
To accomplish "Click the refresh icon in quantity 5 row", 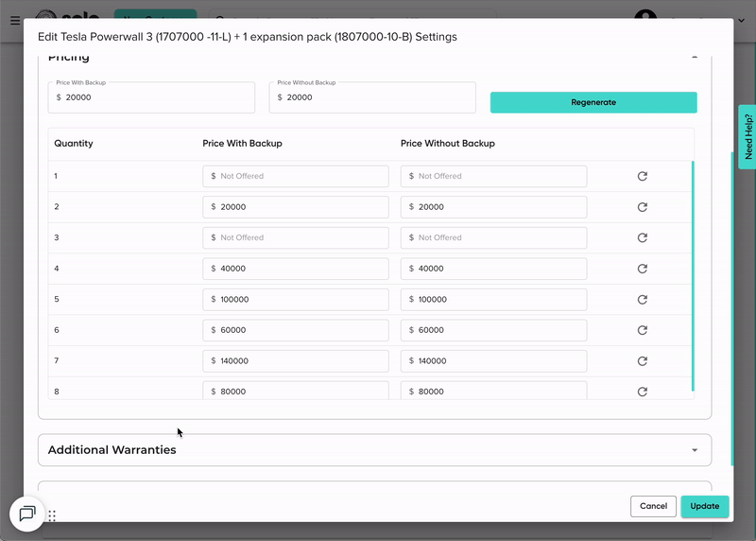I will (643, 300).
